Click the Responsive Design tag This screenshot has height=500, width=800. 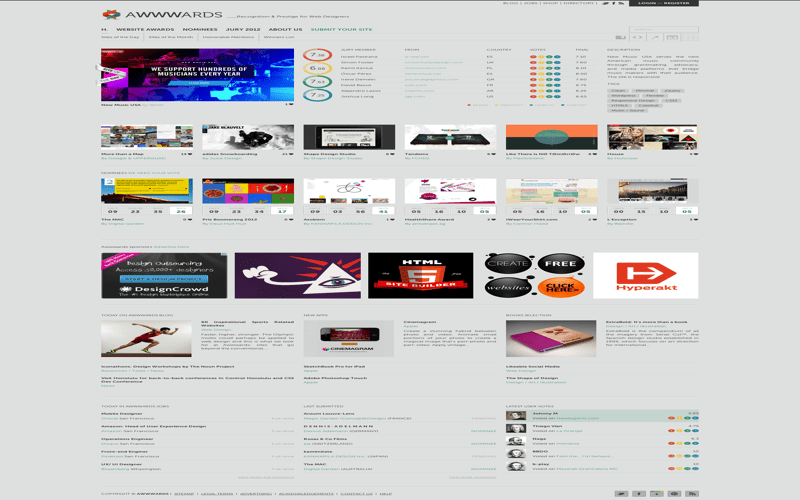633,101
